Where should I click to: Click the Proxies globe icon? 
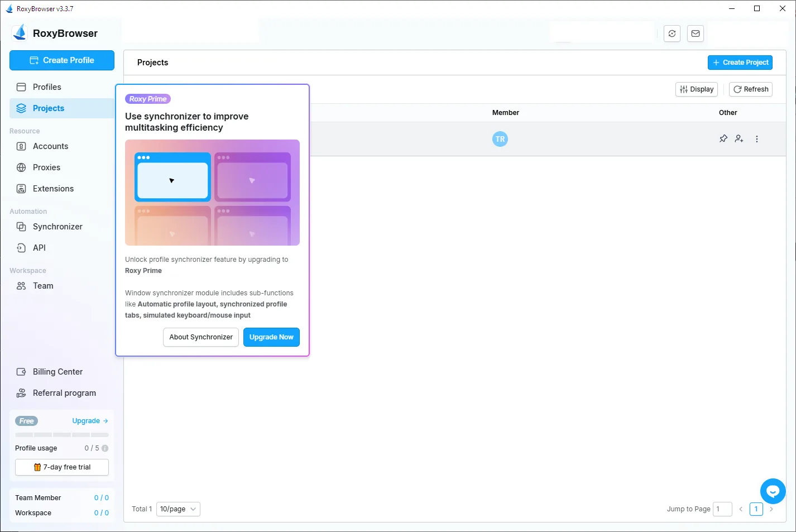pyautogui.click(x=21, y=167)
